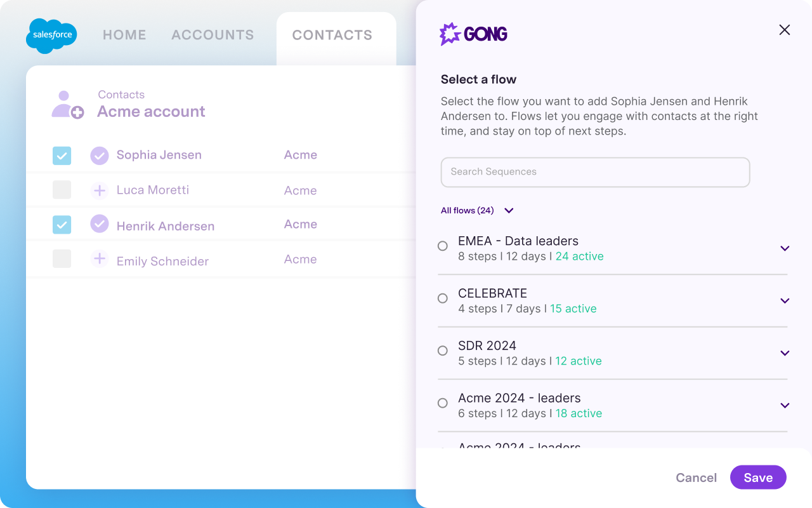The width and height of the screenshot is (812, 508).
Task: Click the add contact person icon
Action: pos(67,105)
